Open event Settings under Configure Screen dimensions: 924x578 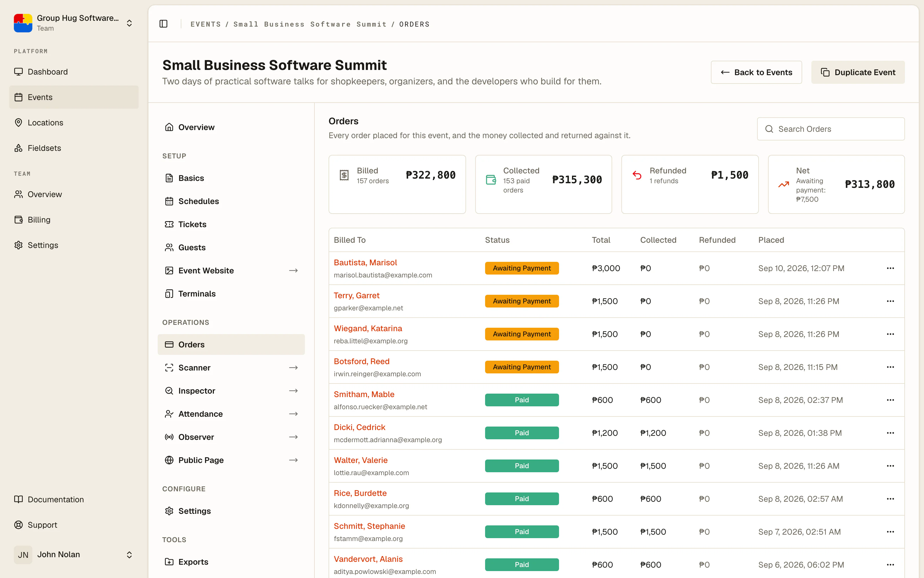coord(231,511)
